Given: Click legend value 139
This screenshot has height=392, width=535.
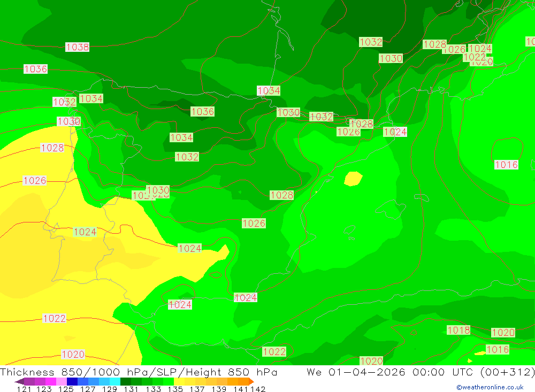Looking at the screenshot, I should (x=219, y=389).
